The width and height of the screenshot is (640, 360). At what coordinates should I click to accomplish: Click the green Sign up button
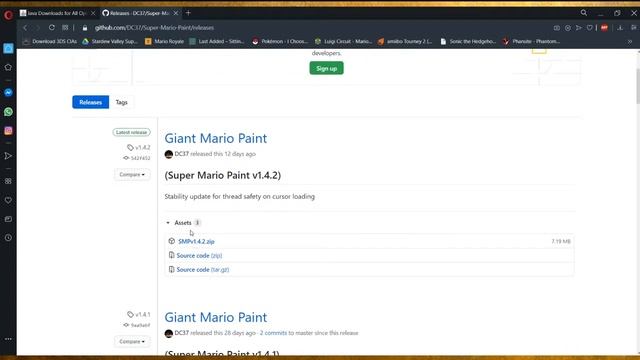coord(327,68)
